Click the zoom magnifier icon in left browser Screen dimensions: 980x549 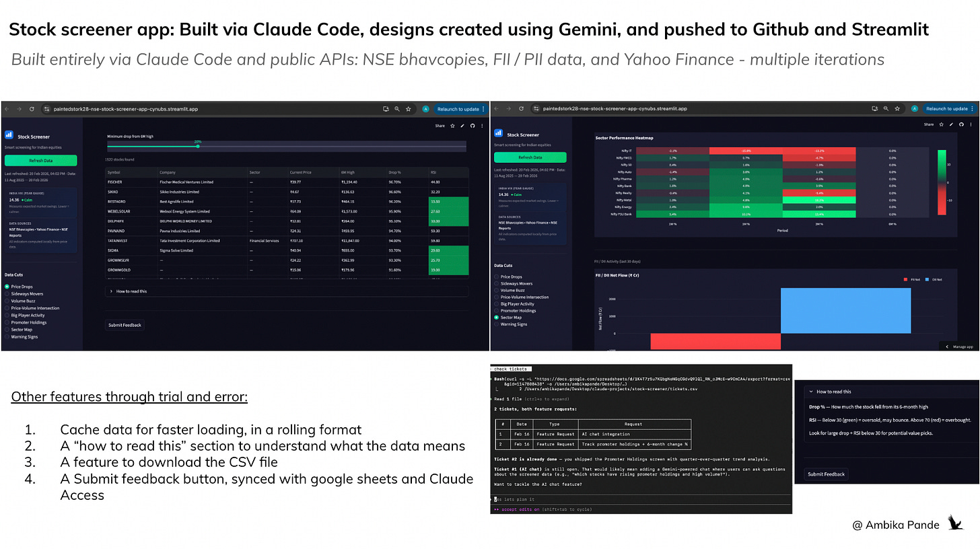[x=397, y=109]
